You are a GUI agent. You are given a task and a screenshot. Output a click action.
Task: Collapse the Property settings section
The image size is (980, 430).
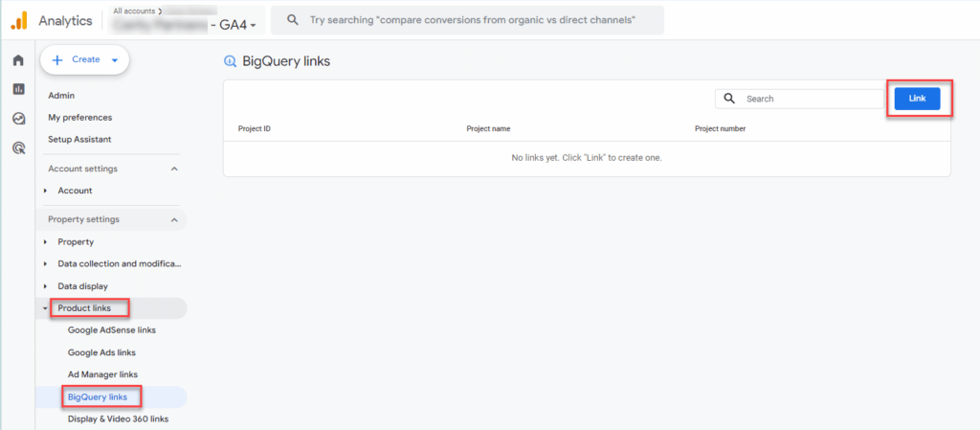click(x=174, y=219)
